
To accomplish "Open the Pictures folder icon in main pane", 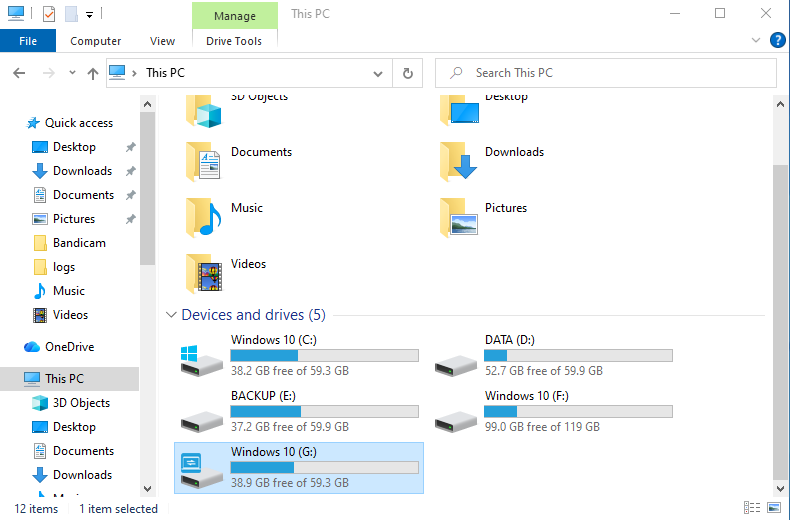I will [x=458, y=217].
